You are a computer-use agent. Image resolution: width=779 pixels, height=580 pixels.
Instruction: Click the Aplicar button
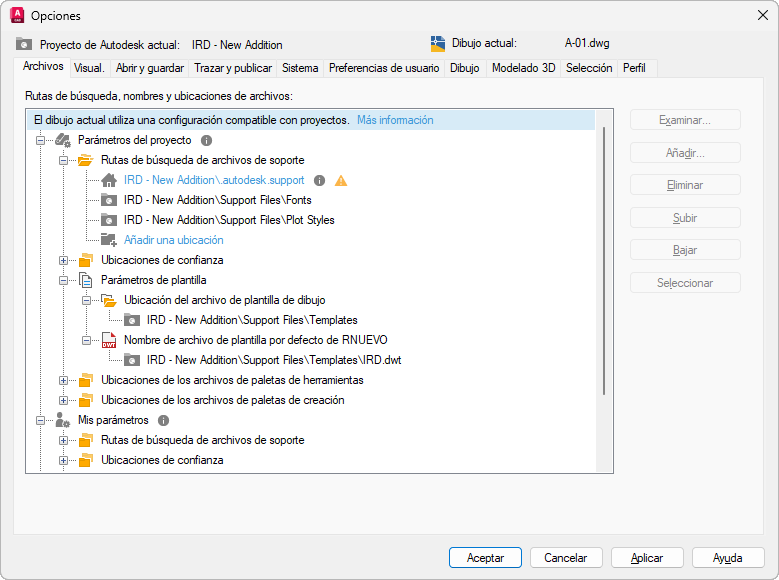point(647,558)
